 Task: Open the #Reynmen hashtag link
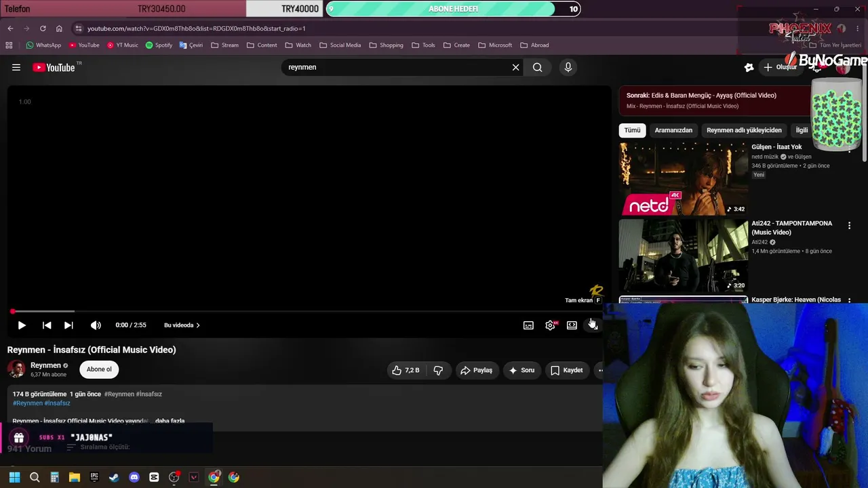click(x=27, y=403)
